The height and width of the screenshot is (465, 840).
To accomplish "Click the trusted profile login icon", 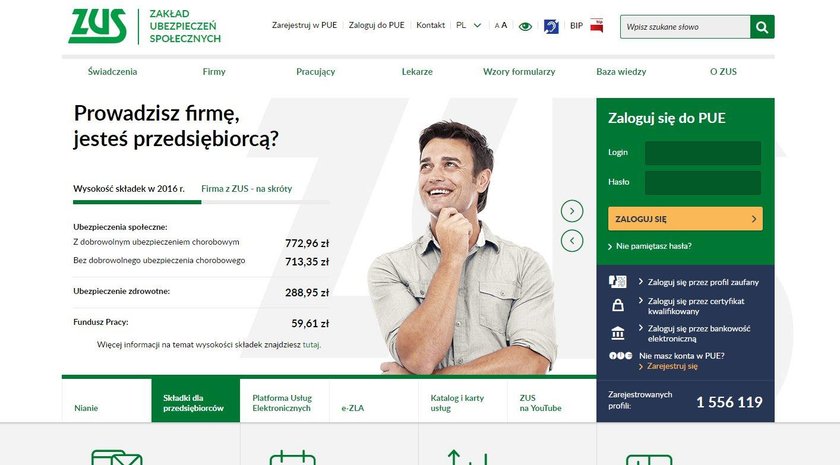I will tap(618, 282).
